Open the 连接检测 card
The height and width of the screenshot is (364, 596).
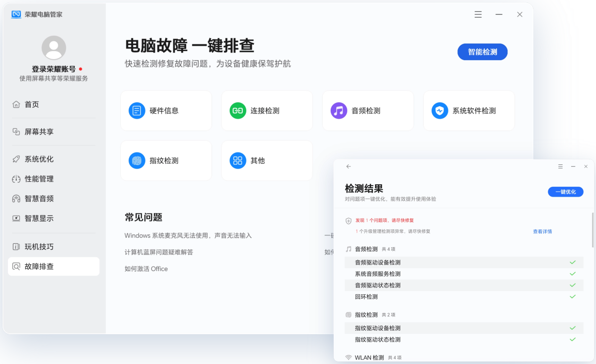[x=267, y=110]
